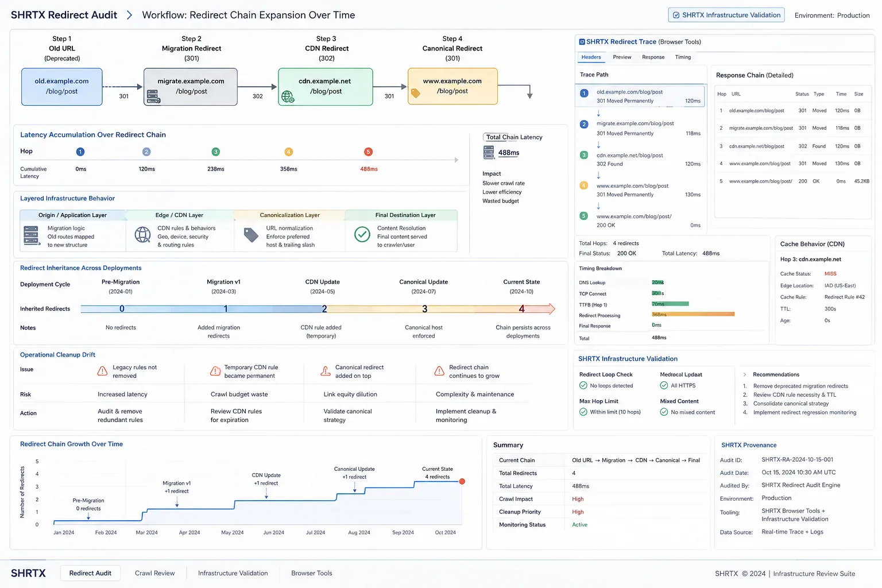Expand trace hop 3 cdn.example.net entry
The image size is (882, 588).
point(640,159)
